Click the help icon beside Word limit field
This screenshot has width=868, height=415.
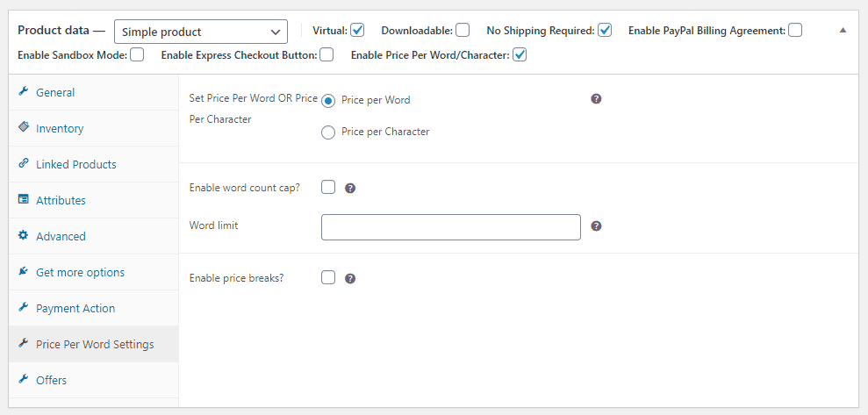point(596,226)
